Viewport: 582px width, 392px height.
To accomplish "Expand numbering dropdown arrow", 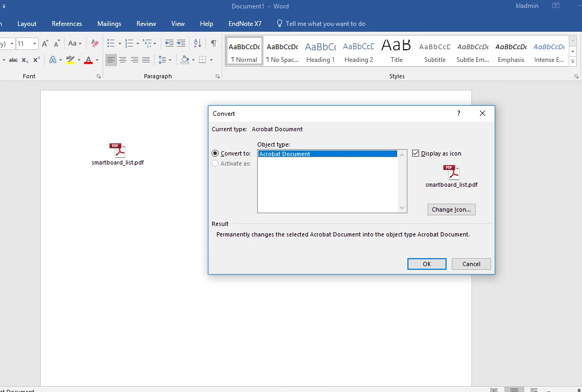I will click(x=138, y=43).
